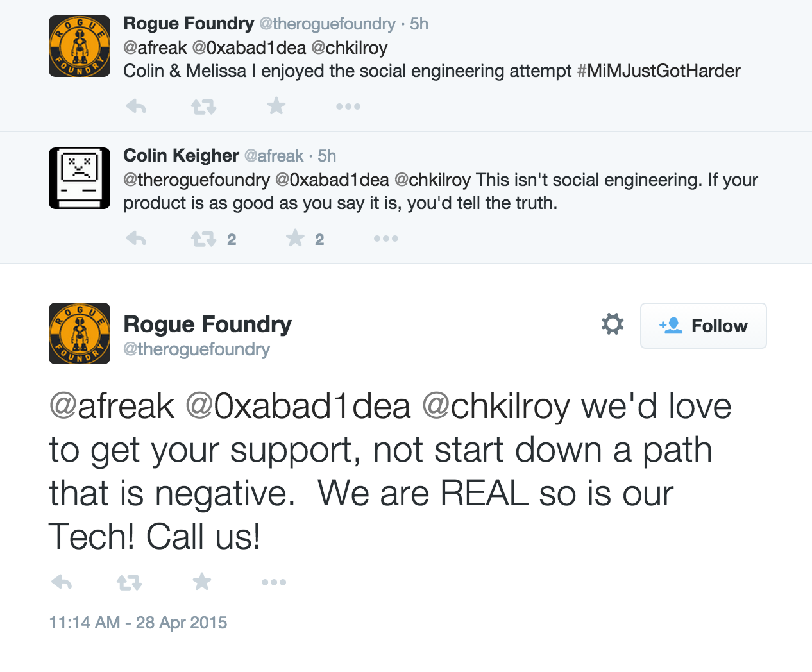
Task: Open the #MiMJustGotHarder hashtag
Action: pos(659,71)
